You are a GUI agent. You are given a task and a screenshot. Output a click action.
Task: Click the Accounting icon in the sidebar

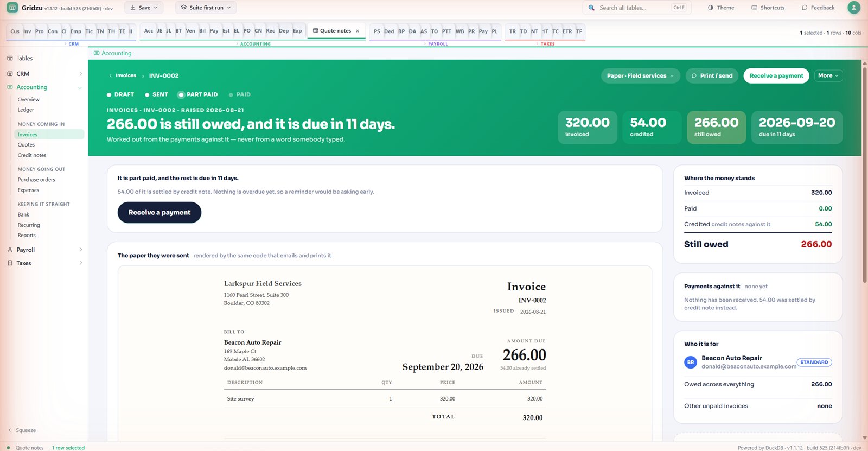(10, 87)
